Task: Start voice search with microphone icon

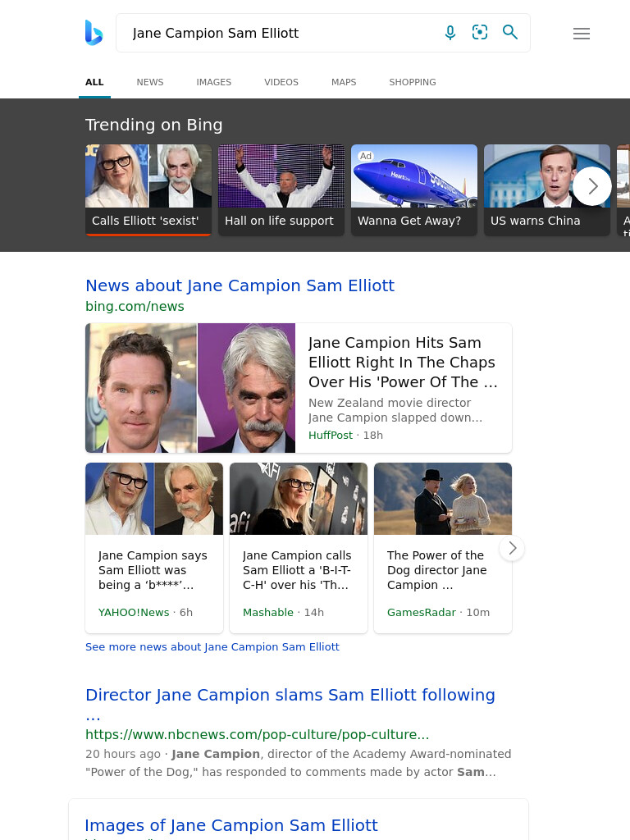Action: [x=450, y=33]
